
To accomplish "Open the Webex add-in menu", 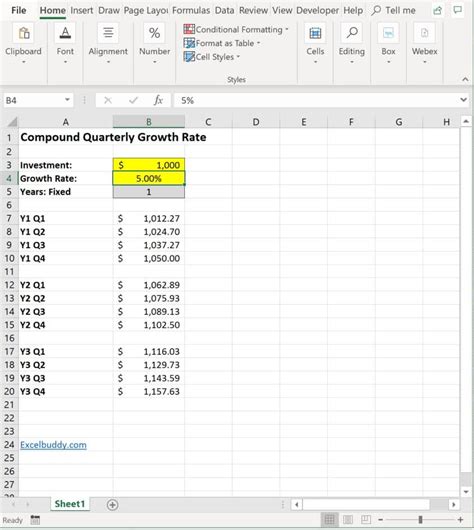I will [x=424, y=43].
